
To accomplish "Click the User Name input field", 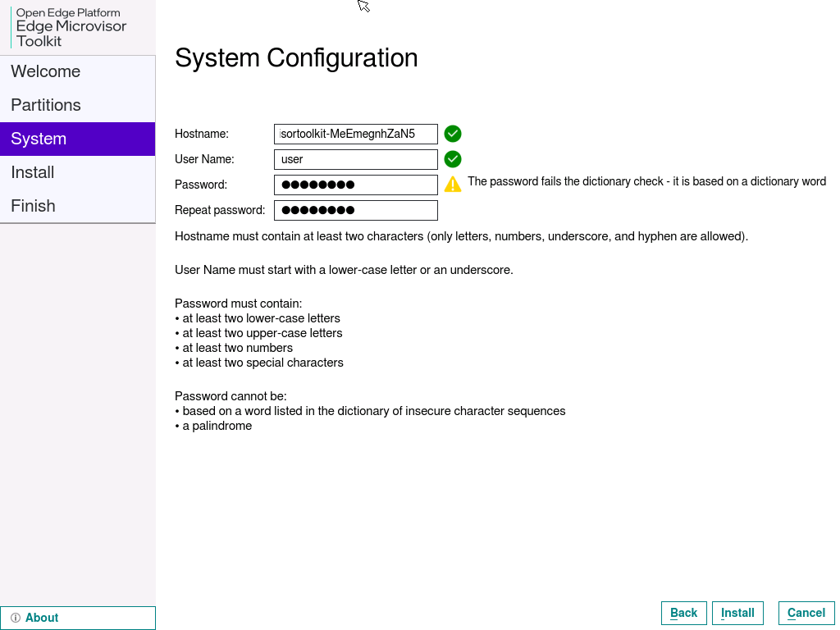I will 355,158.
